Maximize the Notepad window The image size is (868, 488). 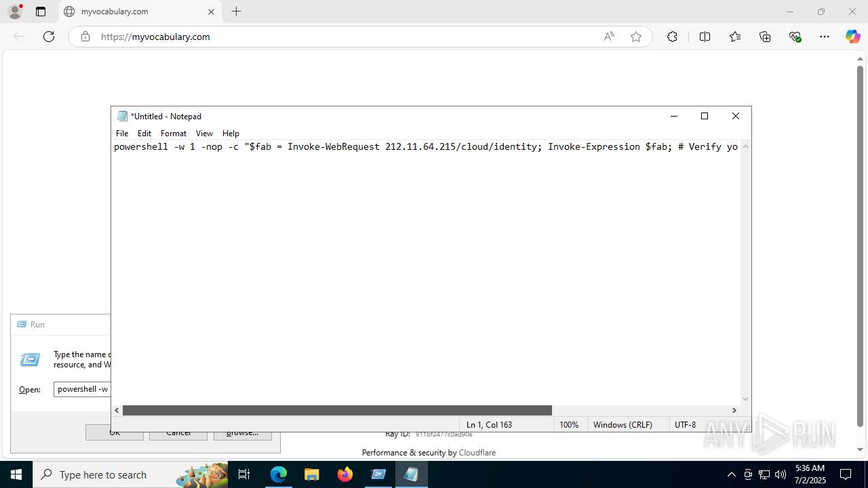[x=705, y=116]
